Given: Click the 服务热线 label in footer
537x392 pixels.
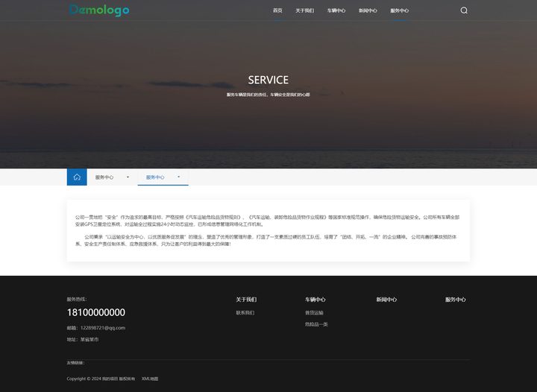Looking at the screenshot, I should click(77, 299).
